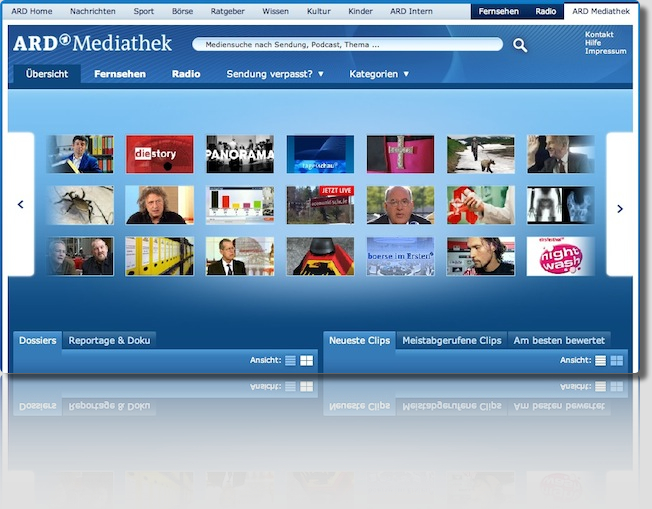Switch to Reportage & Doku tab

(109, 341)
